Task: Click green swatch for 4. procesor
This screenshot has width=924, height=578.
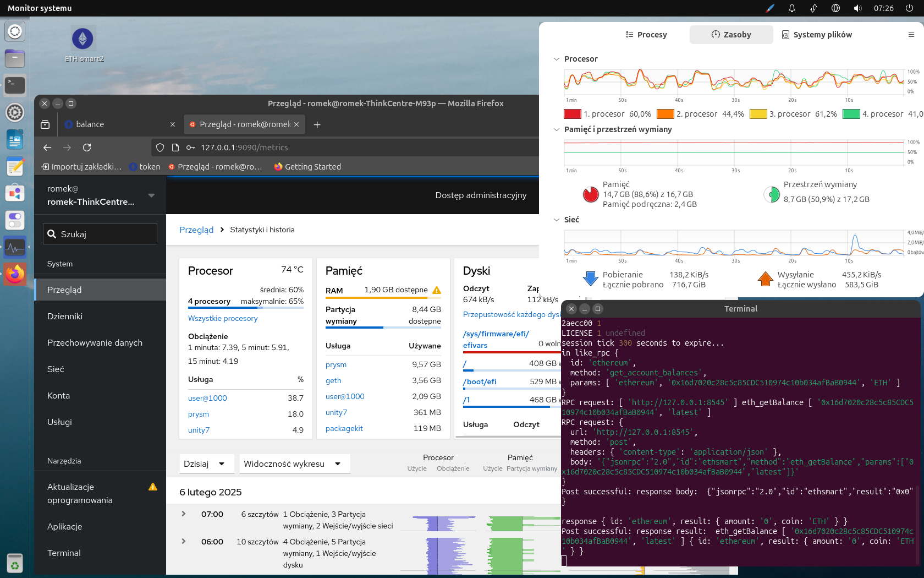Action: tap(851, 114)
